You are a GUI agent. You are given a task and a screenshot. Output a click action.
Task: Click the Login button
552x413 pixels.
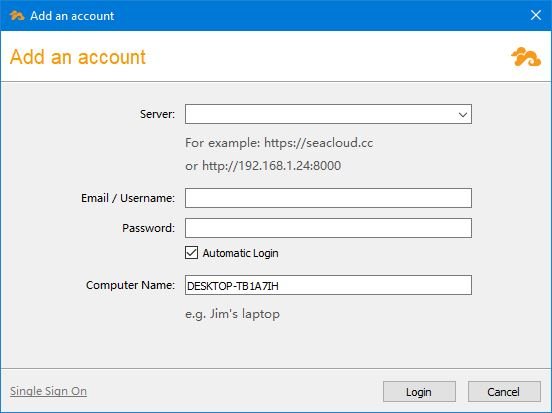[419, 392]
